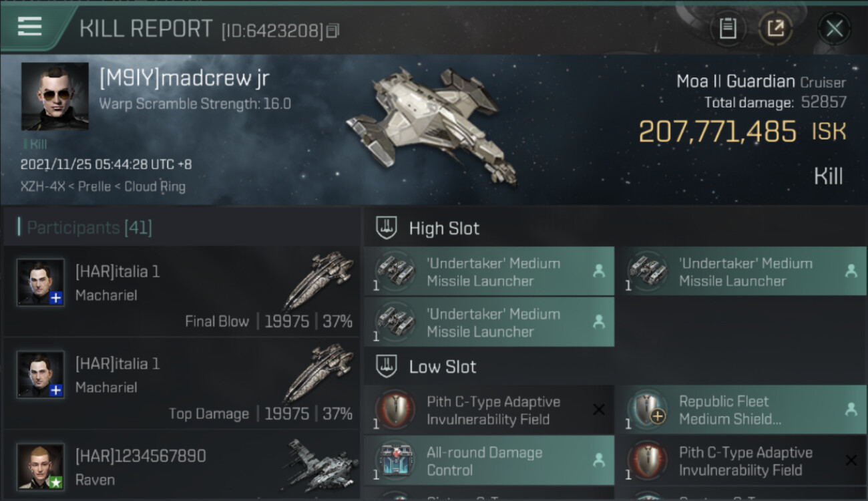This screenshot has height=501, width=868.
Task: Click the Cloud Ring region link
Action: point(155,186)
